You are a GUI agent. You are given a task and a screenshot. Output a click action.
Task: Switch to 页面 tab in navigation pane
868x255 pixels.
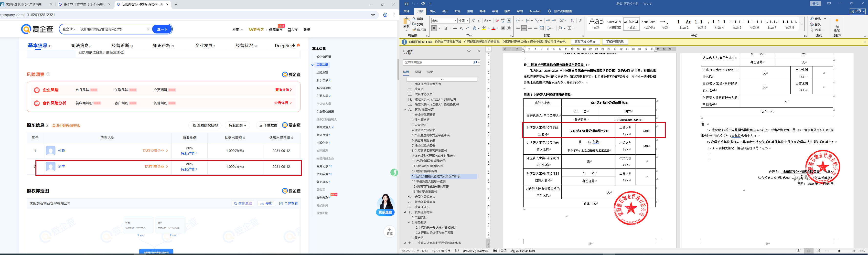418,72
